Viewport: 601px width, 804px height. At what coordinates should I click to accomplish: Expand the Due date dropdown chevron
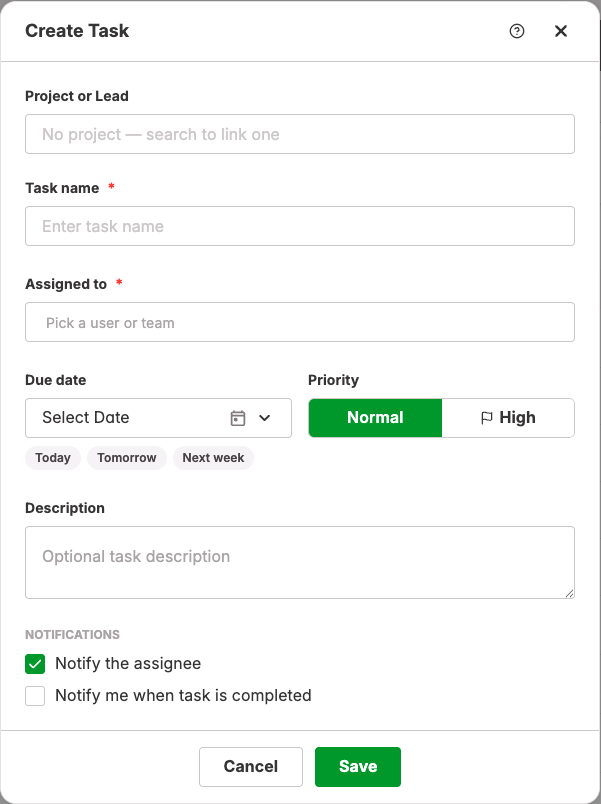click(265, 418)
